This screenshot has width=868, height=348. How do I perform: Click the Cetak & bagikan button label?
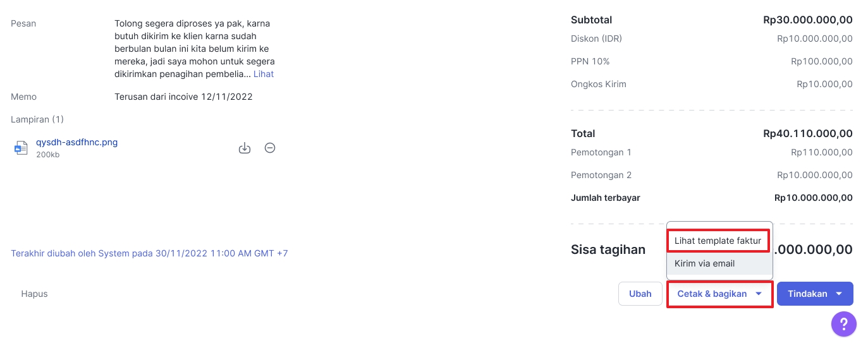click(712, 294)
